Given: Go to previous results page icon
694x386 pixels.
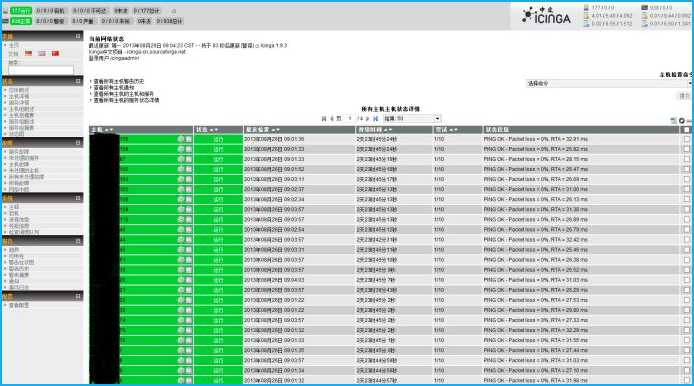Looking at the screenshot, I should [x=332, y=119].
